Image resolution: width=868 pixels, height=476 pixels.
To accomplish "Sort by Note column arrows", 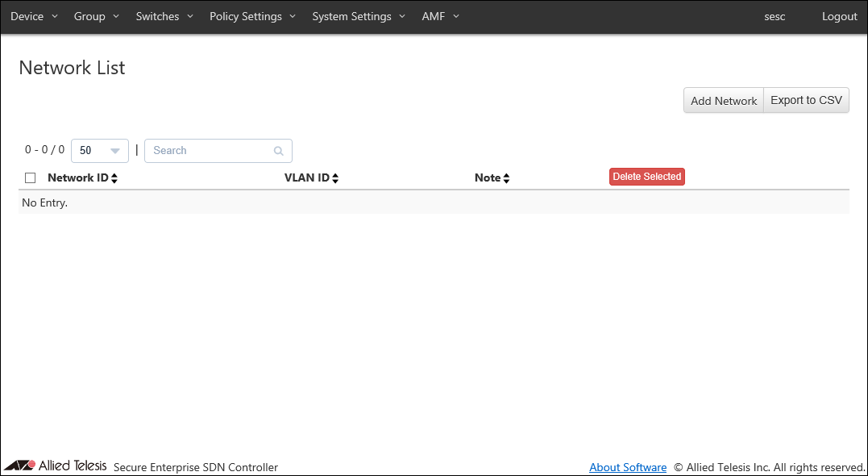I will tap(506, 178).
